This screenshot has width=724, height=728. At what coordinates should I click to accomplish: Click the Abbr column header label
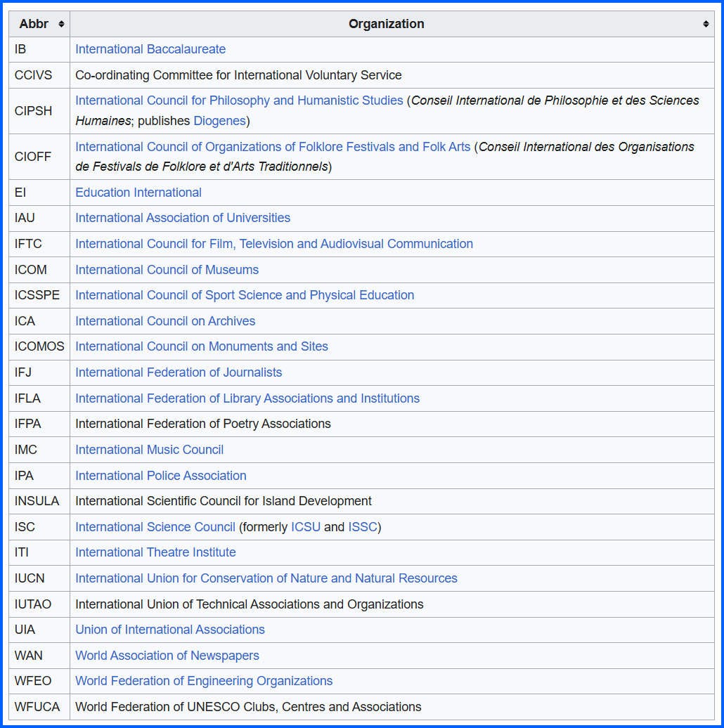pos(34,24)
